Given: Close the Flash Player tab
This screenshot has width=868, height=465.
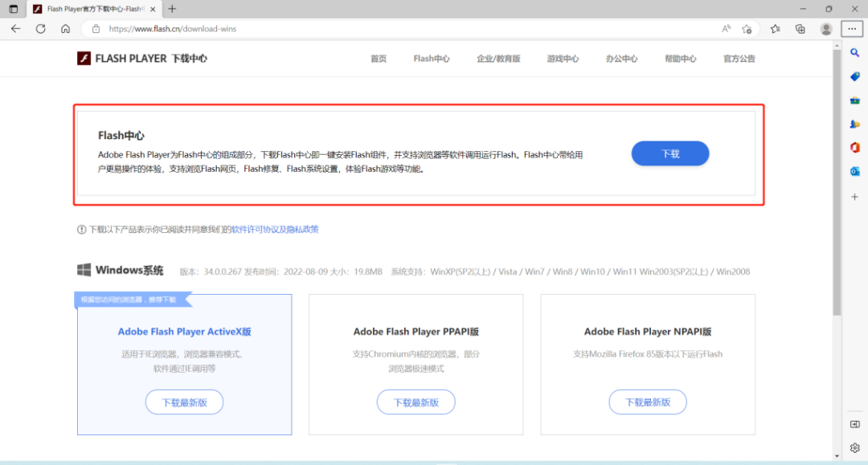Looking at the screenshot, I should click(153, 9).
